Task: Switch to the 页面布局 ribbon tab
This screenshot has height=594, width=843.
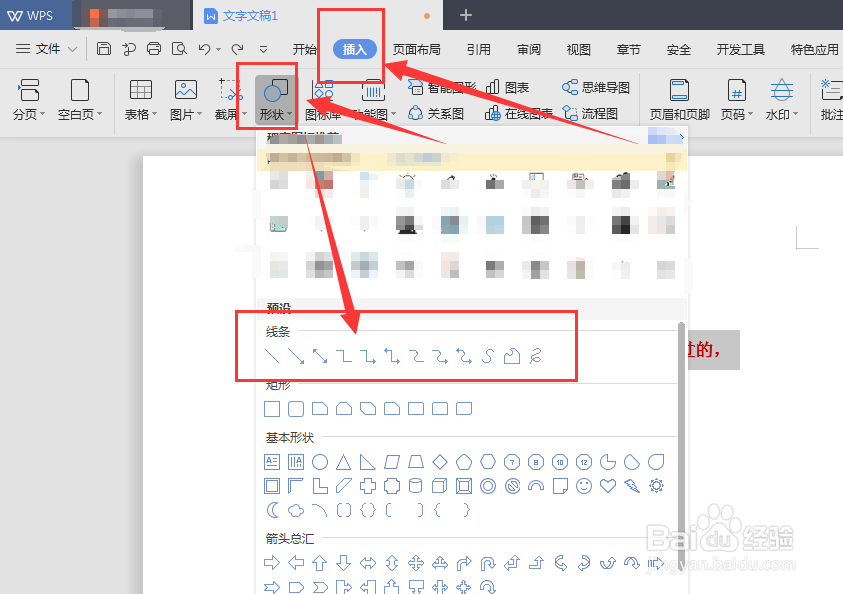Action: (x=419, y=47)
